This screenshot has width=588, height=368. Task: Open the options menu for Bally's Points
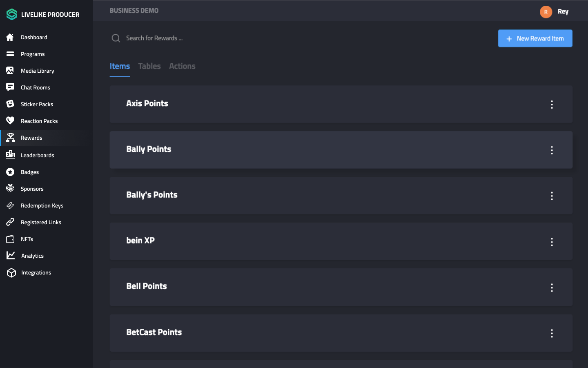pos(552,196)
